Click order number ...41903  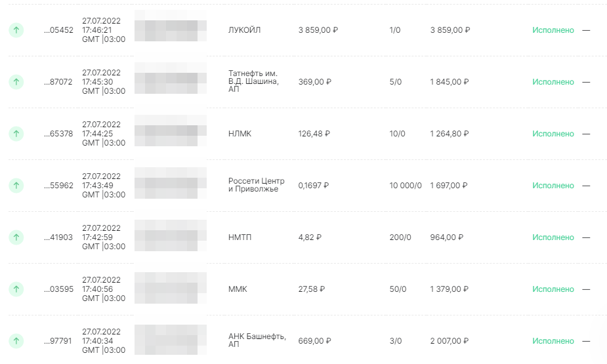[58, 237]
